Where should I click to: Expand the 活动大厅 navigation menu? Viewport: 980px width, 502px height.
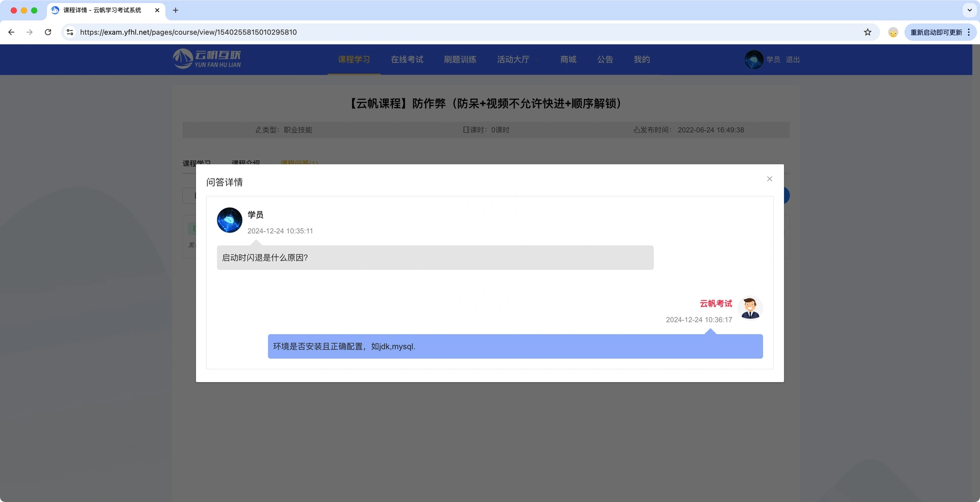click(518, 60)
